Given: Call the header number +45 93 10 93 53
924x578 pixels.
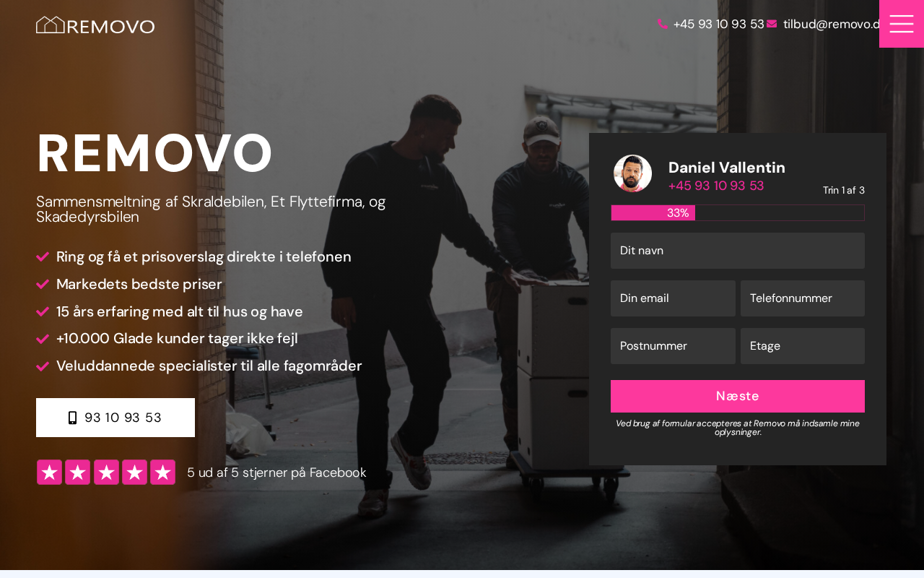Looking at the screenshot, I should [718, 24].
